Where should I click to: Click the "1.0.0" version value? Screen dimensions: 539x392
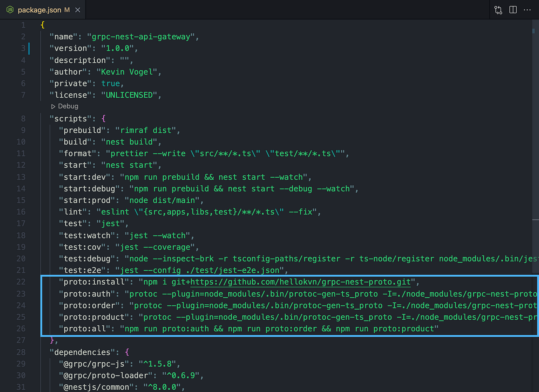tap(117, 48)
